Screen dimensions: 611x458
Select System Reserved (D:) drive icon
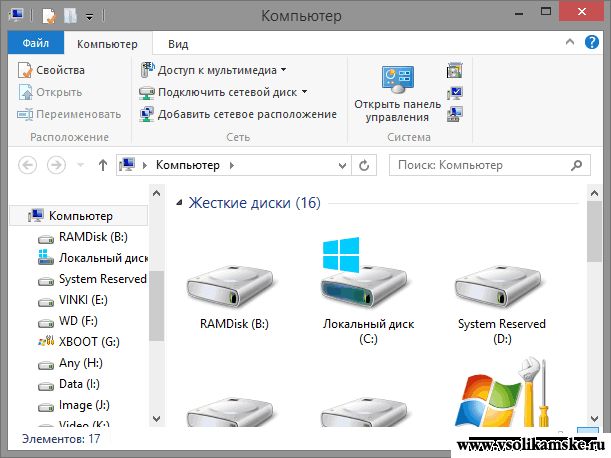click(501, 288)
